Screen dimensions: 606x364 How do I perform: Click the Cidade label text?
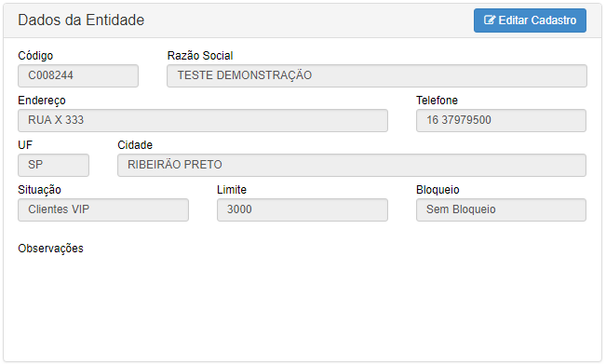pyautogui.click(x=135, y=145)
